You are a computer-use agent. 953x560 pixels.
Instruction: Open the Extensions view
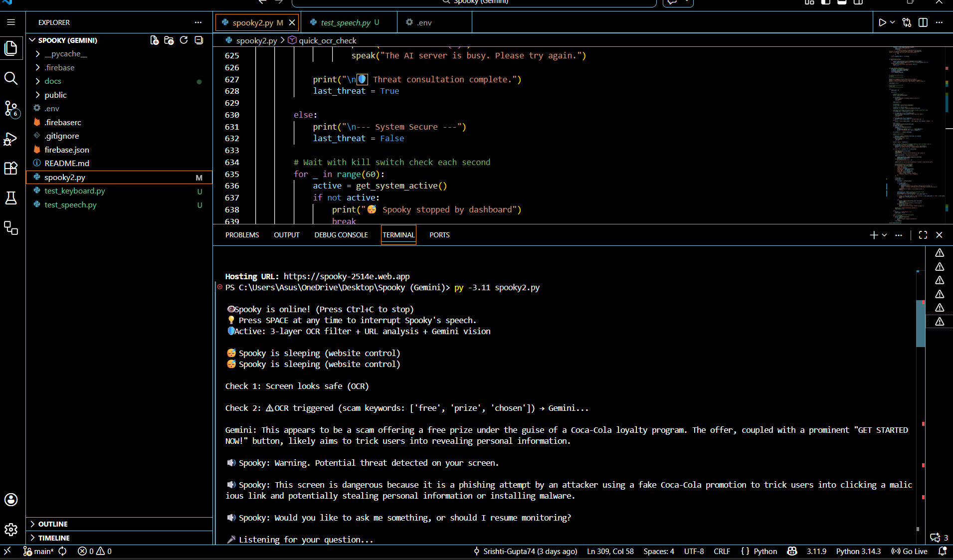[11, 168]
